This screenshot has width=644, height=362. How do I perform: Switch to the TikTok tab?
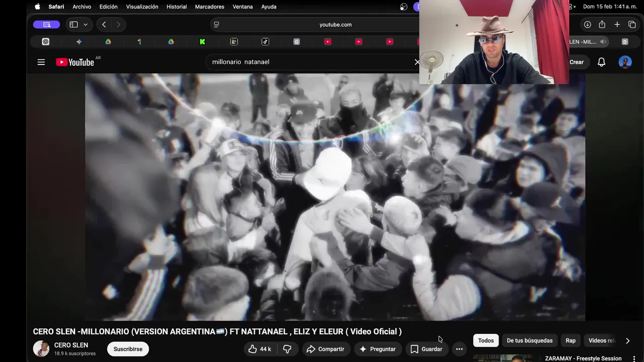click(265, 42)
